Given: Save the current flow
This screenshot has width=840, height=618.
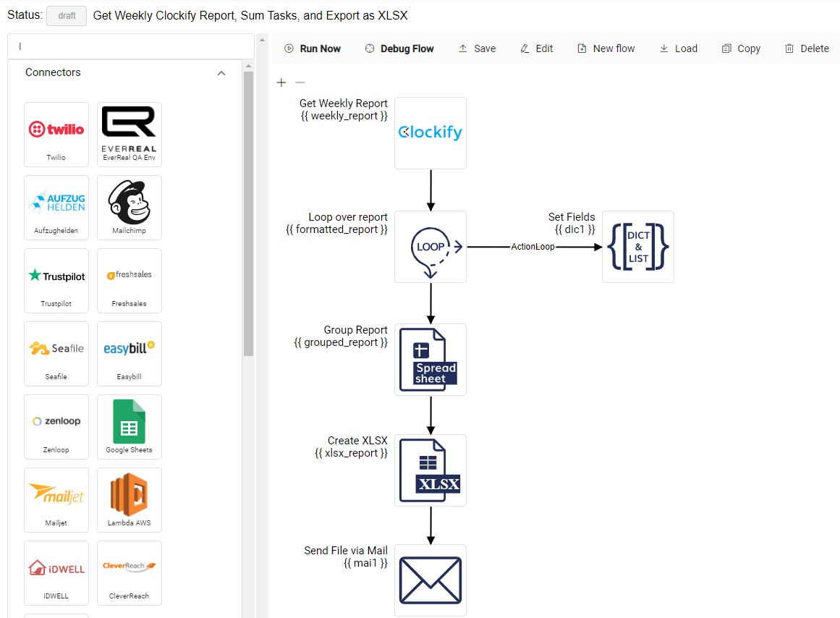Looking at the screenshot, I should point(478,48).
